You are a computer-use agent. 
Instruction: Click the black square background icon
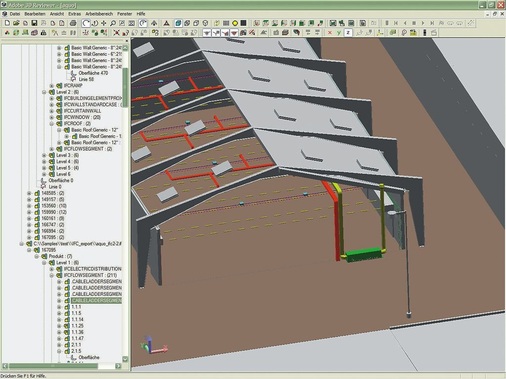click(x=244, y=23)
